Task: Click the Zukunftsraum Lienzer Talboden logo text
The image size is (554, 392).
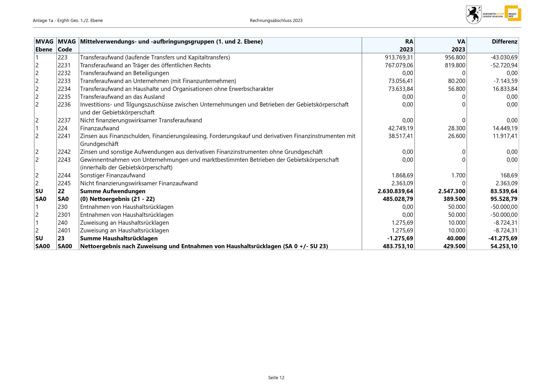Action: pyautogui.click(x=493, y=15)
